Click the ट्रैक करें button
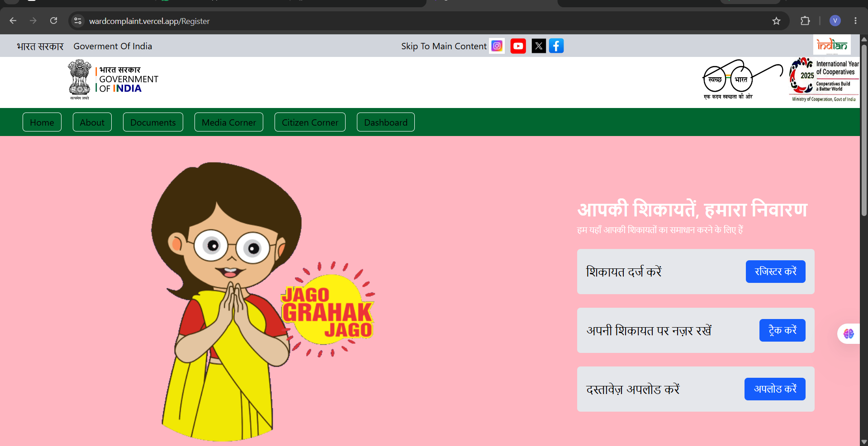Image resolution: width=868 pixels, height=446 pixels. coord(782,330)
